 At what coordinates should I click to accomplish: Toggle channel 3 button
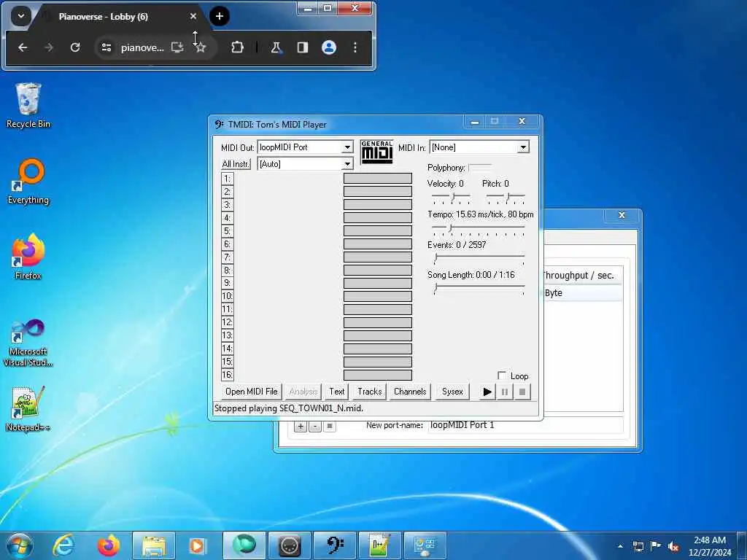coord(228,205)
